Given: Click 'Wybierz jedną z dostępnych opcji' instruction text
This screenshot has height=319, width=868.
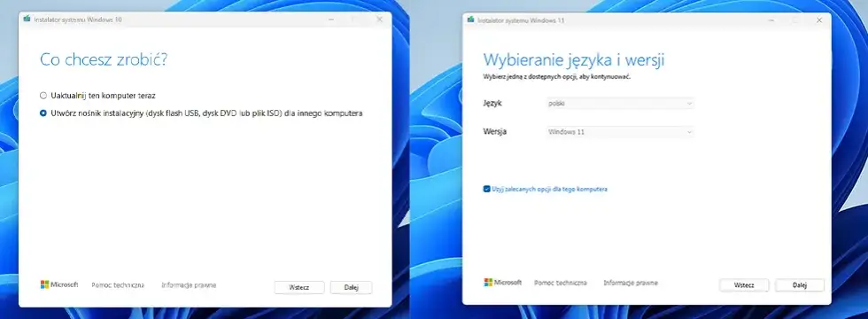Looking at the screenshot, I should [557, 77].
